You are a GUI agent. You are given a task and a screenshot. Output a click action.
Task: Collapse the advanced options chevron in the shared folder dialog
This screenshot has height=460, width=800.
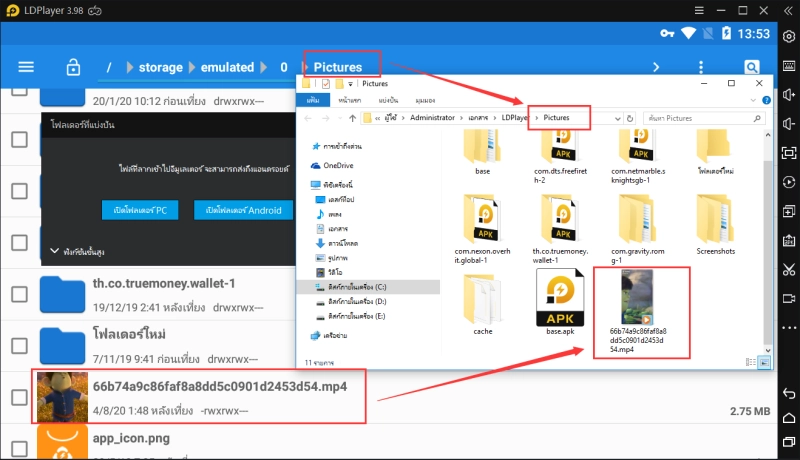click(x=53, y=251)
